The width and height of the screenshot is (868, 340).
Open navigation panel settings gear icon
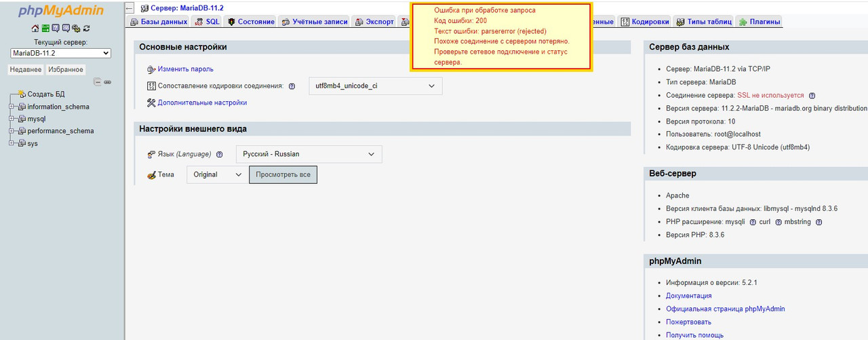(x=76, y=29)
